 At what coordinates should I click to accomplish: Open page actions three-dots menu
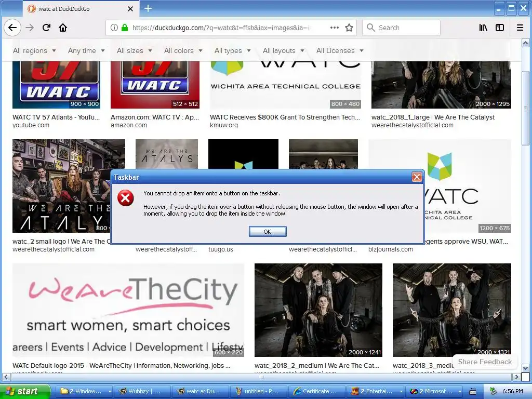pos(335,28)
